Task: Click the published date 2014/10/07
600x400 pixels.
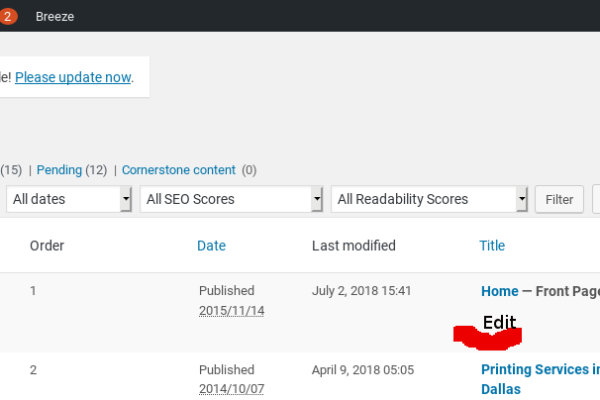Action: point(231,389)
